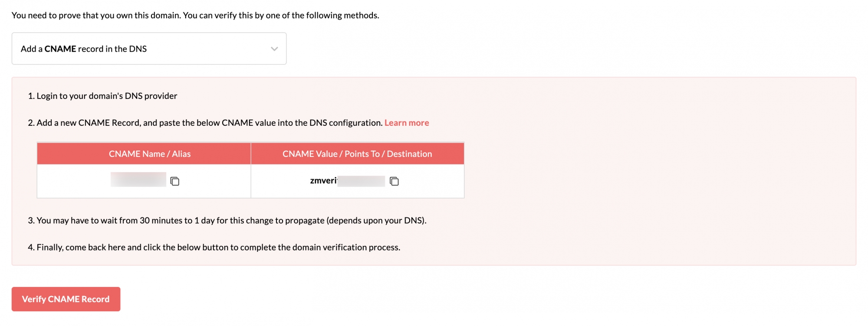This screenshot has height=326, width=868.
Task: Click the CNAME Value / Points To header
Action: [357, 154]
